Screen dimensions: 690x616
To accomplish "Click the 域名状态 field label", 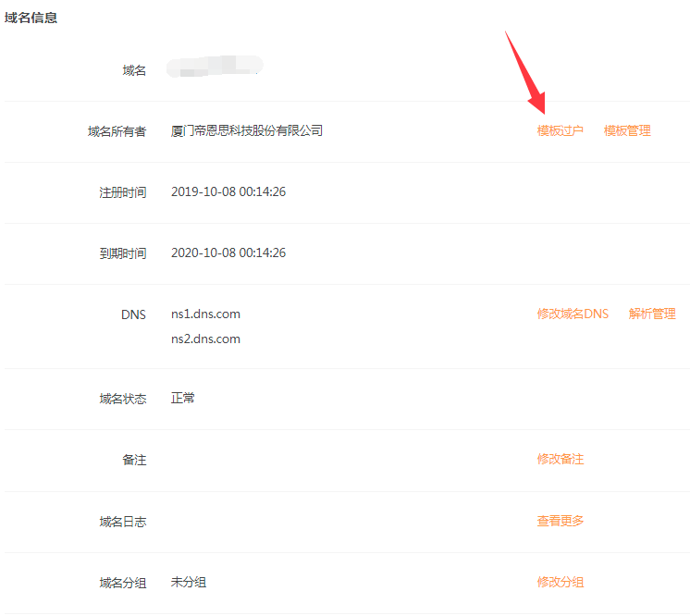I will point(122,400).
